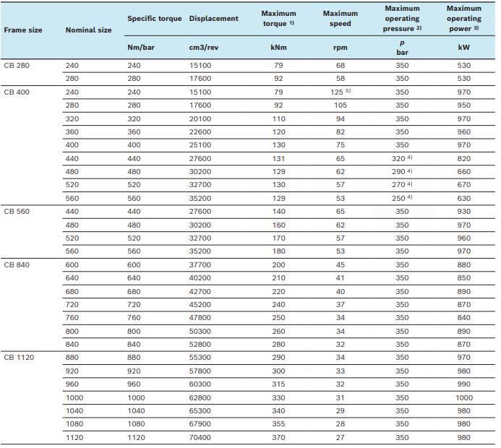Viewport: 501px width, 448px height.
Task: Click nominal size 1120 in first size column
Action: 74,437
